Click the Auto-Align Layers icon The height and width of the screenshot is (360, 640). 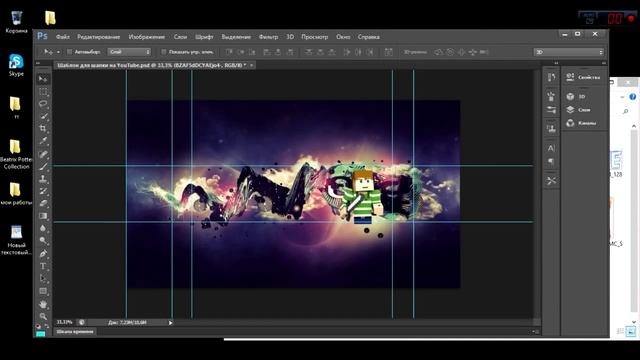pyautogui.click(x=388, y=52)
